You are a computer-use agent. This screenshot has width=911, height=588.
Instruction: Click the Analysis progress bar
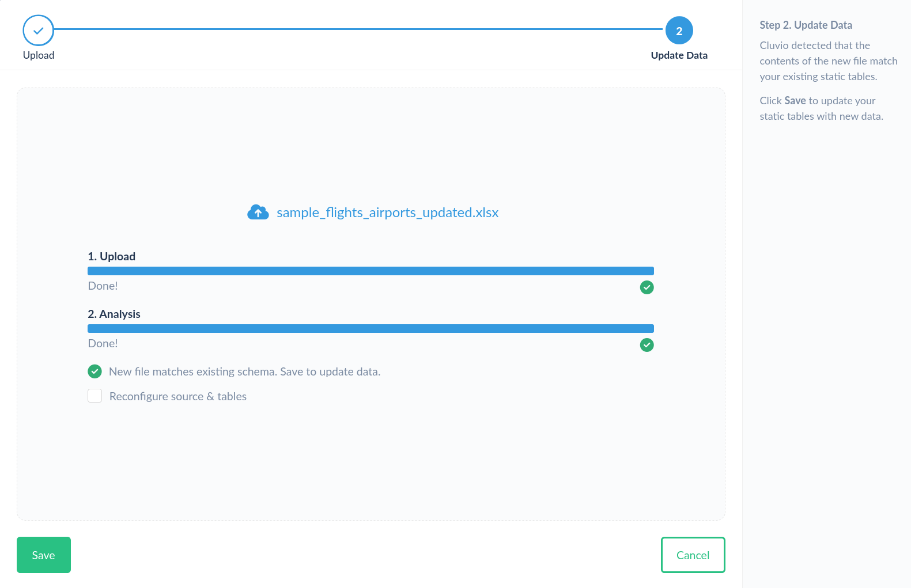pyautogui.click(x=371, y=328)
